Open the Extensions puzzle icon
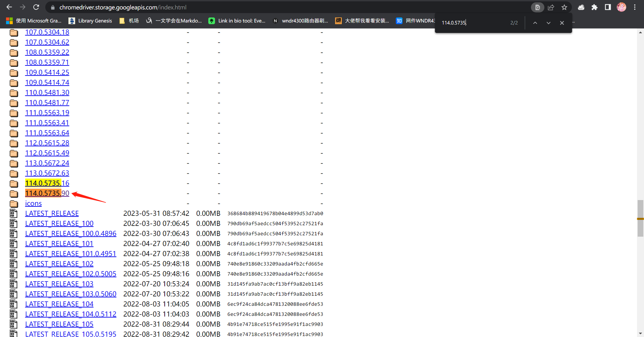Screen dimensions: 644x337 coord(594,7)
